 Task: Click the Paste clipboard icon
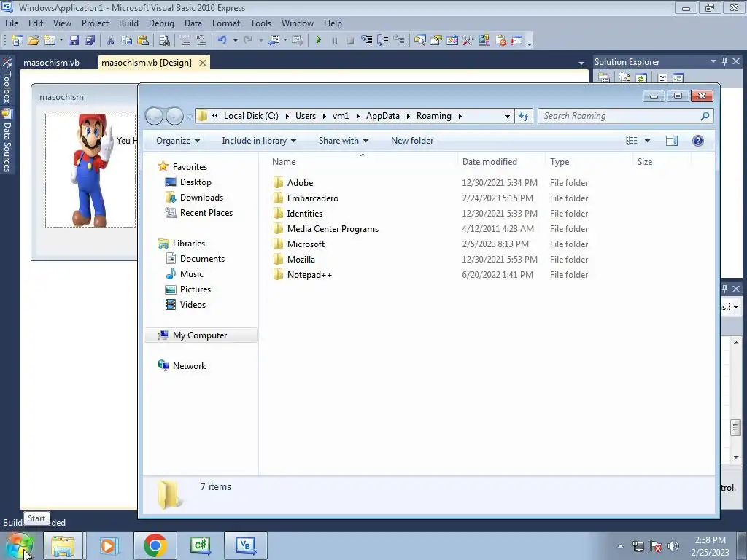tap(142, 41)
